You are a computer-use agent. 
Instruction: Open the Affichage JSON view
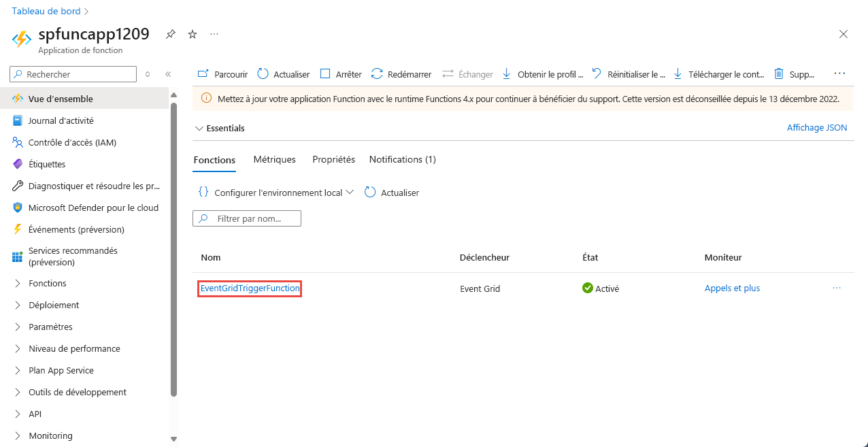816,127
